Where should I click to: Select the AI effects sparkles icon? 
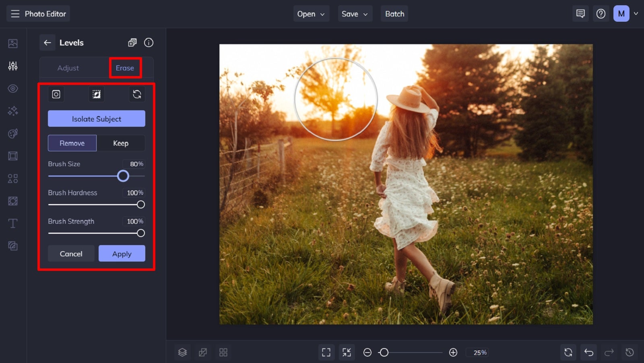click(x=12, y=111)
